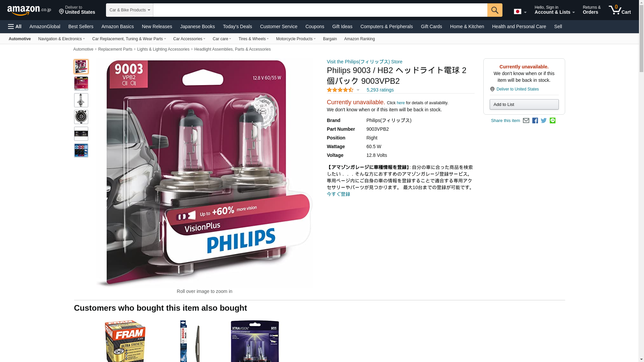Image resolution: width=644 pixels, height=362 pixels.
Task: Open the shopping cart icon
Action: 620,10
